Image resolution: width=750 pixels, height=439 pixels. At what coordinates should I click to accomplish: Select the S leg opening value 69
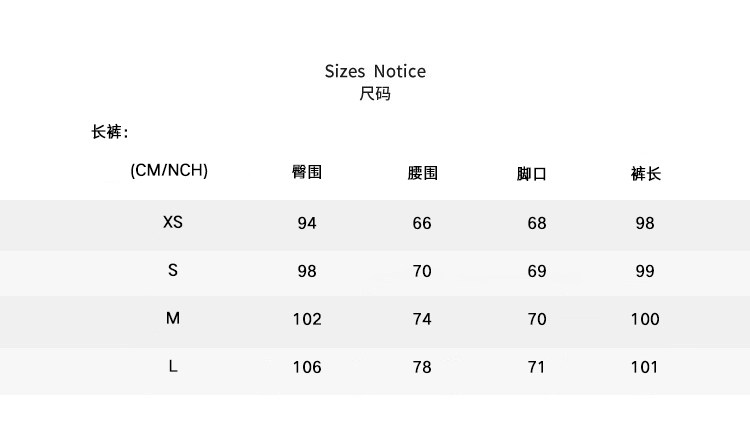point(537,271)
